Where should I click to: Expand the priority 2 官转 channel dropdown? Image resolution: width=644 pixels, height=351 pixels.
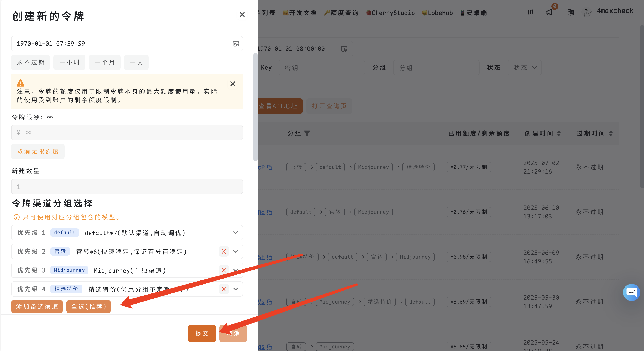236,252
